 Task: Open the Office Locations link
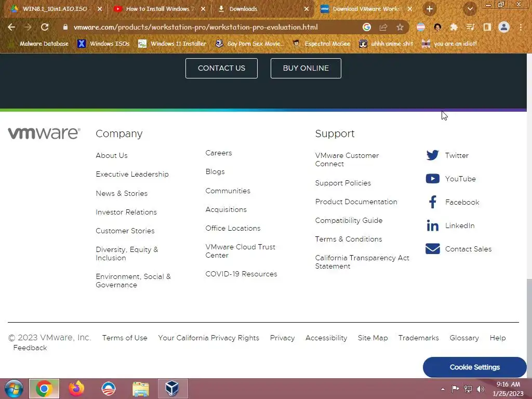(x=233, y=229)
